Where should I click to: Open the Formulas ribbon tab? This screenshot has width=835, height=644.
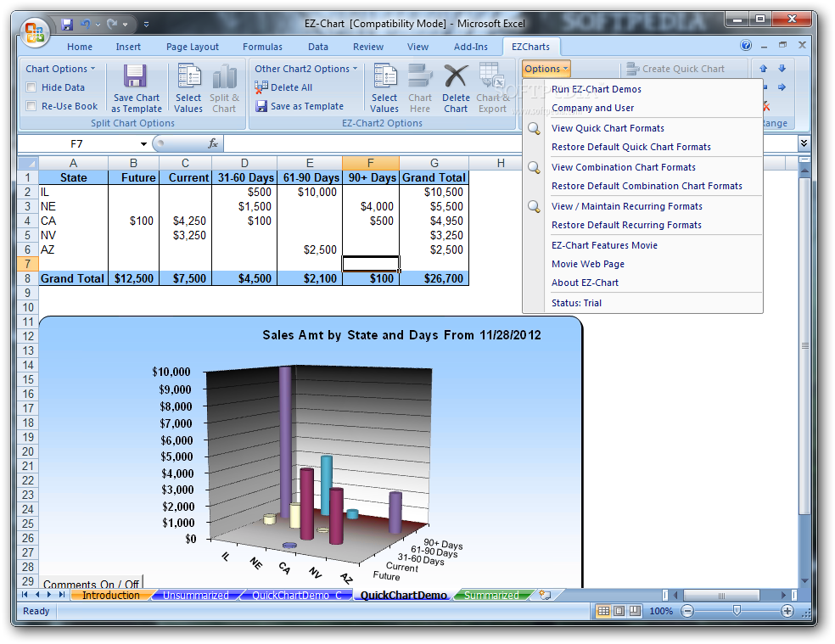click(x=262, y=47)
